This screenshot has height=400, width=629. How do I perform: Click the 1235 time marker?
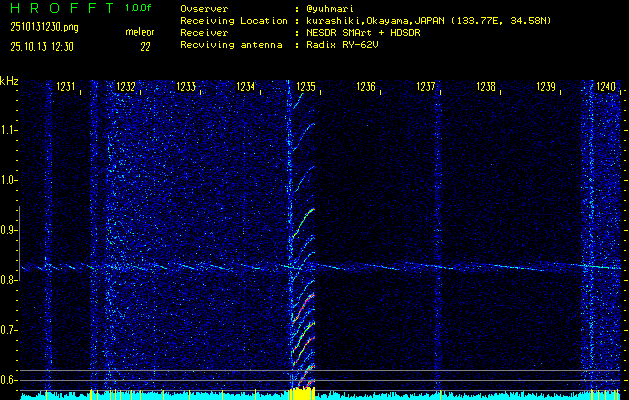306,88
